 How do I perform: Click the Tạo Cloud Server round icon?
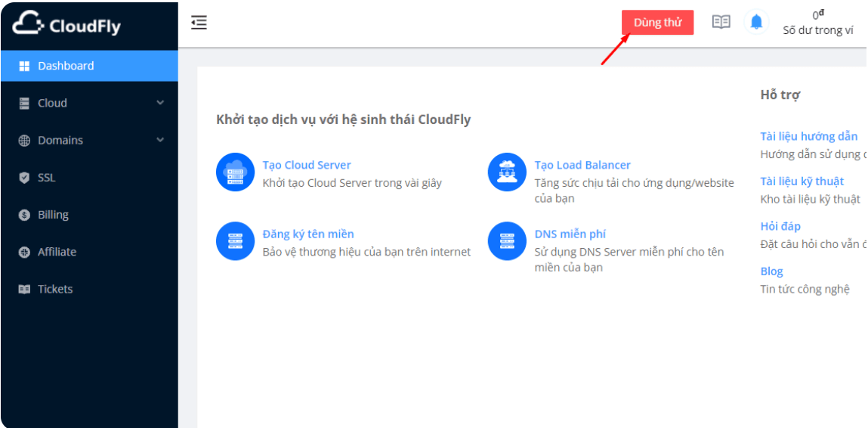tap(235, 172)
